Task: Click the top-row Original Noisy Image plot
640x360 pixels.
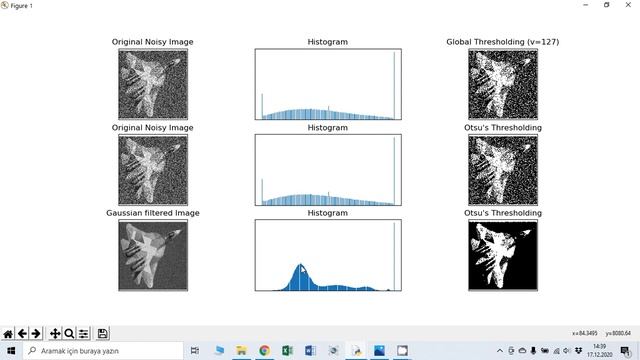Action: point(153,84)
